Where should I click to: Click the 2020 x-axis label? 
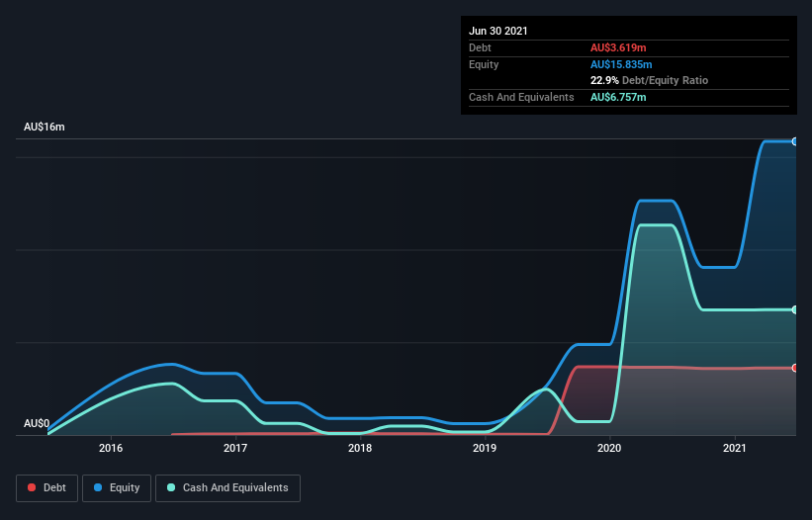point(609,448)
